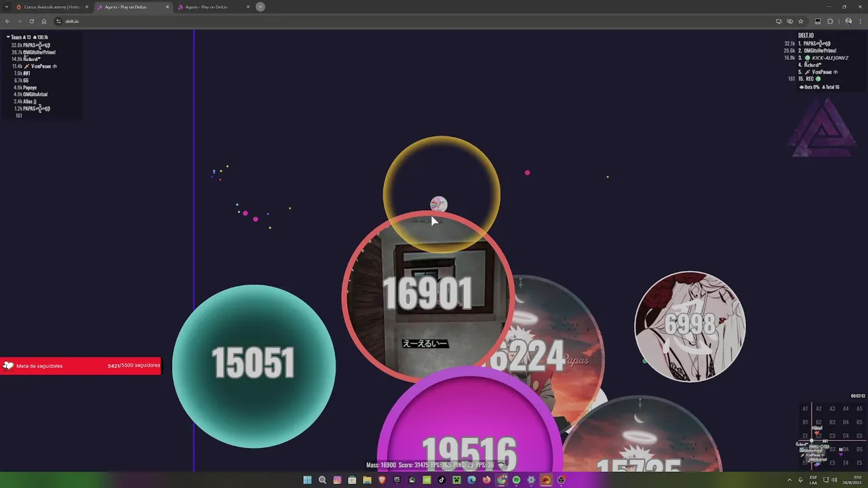
Task: Click the crossed-out eye tracking icon
Action: click(789, 21)
